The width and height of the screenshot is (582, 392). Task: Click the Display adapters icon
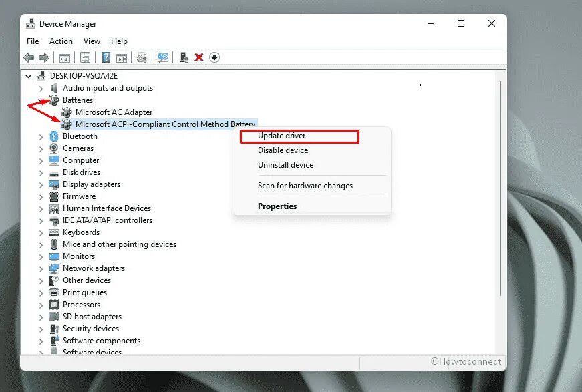click(54, 184)
